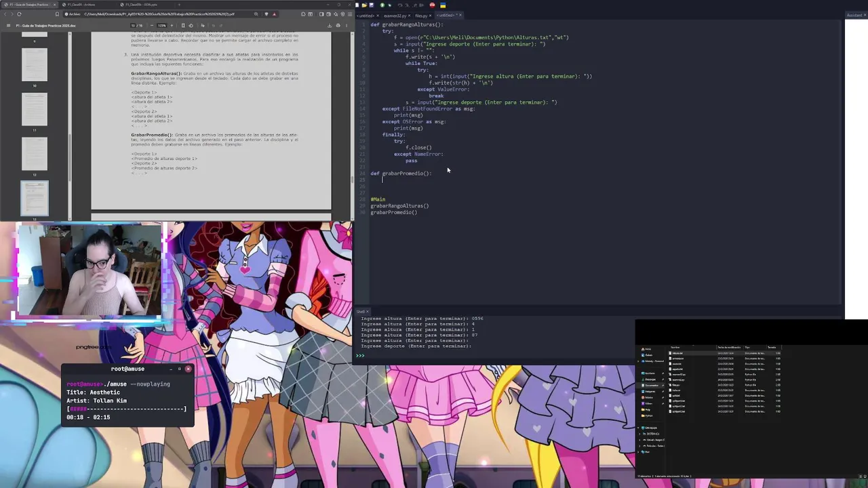The width and height of the screenshot is (868, 488).
Task: Run the current script with green play icon
Action: [x=382, y=5]
